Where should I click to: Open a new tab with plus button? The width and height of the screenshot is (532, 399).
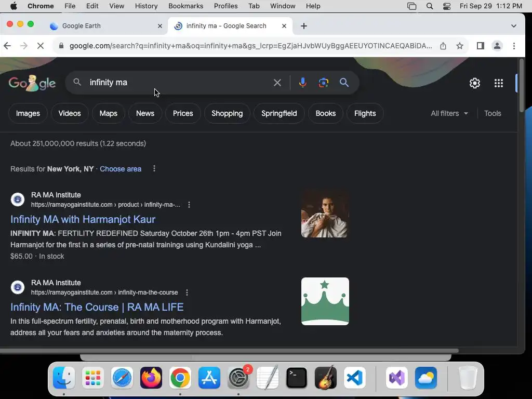(x=304, y=26)
